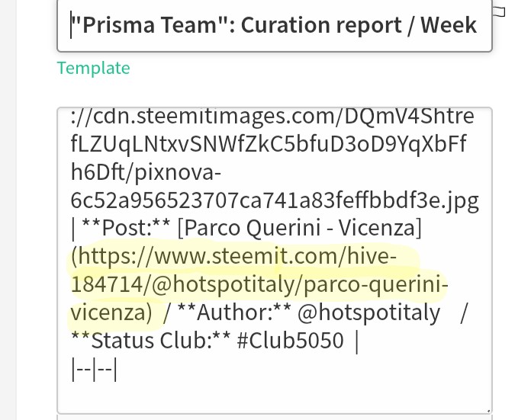Open the Template link
Viewport: 531px width, 420px height.
coord(94,68)
